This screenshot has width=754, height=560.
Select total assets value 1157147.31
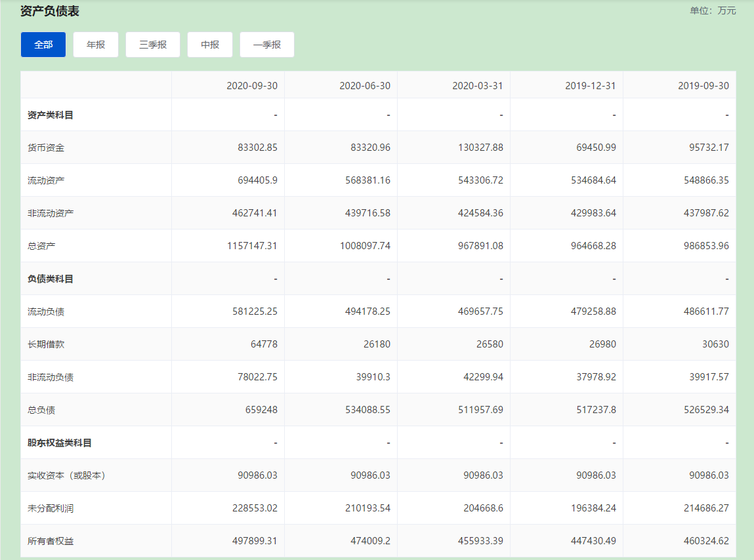point(251,246)
